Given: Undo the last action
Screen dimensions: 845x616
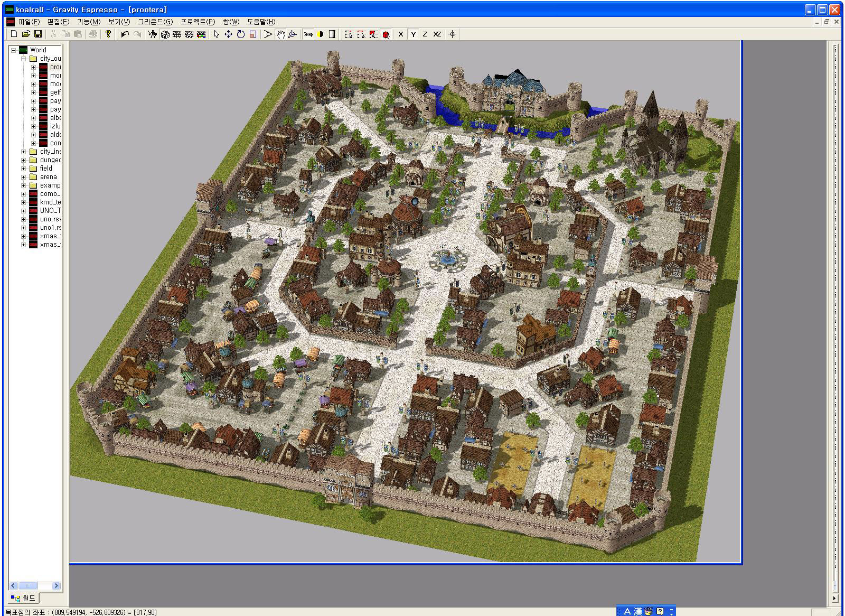Looking at the screenshot, I should (125, 34).
